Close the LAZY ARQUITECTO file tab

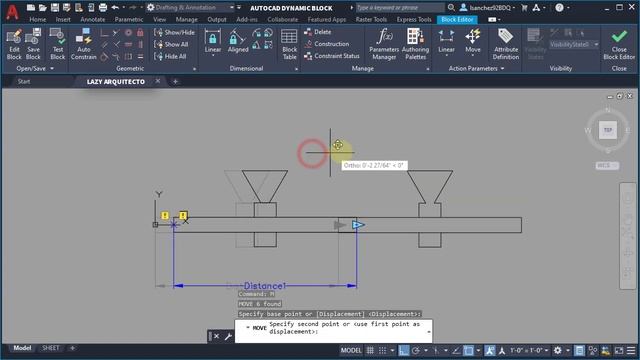[158, 81]
